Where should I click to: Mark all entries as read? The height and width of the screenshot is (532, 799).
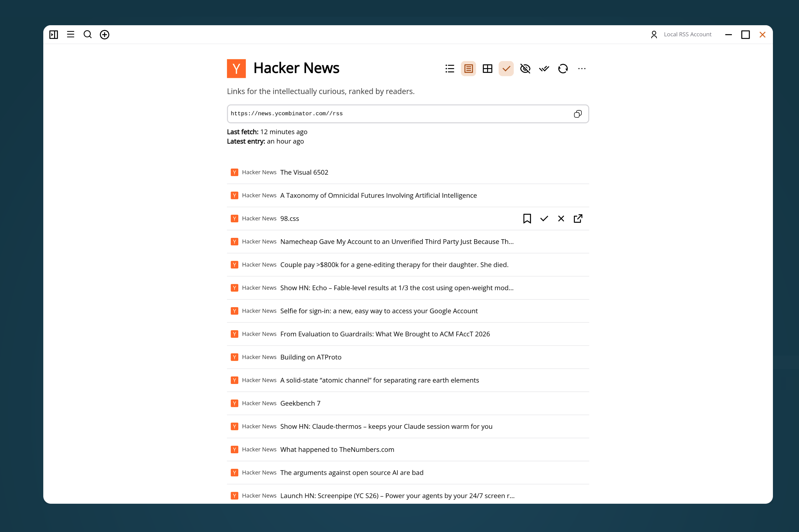point(544,69)
